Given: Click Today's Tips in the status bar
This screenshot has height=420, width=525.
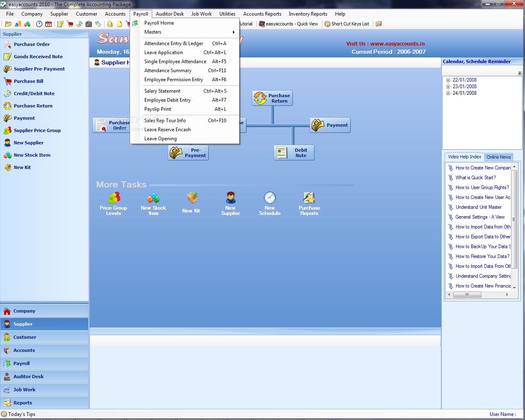Looking at the screenshot, I should [18, 414].
